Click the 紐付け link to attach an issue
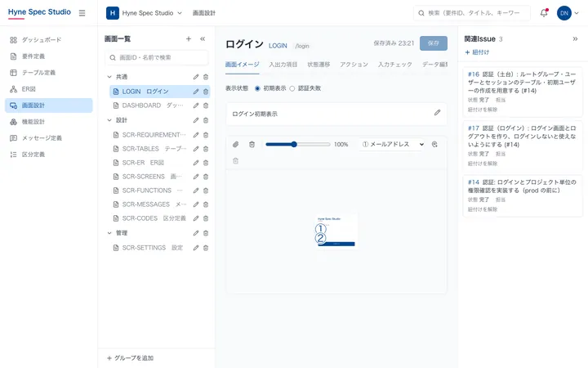This screenshot has width=588, height=368. point(477,52)
